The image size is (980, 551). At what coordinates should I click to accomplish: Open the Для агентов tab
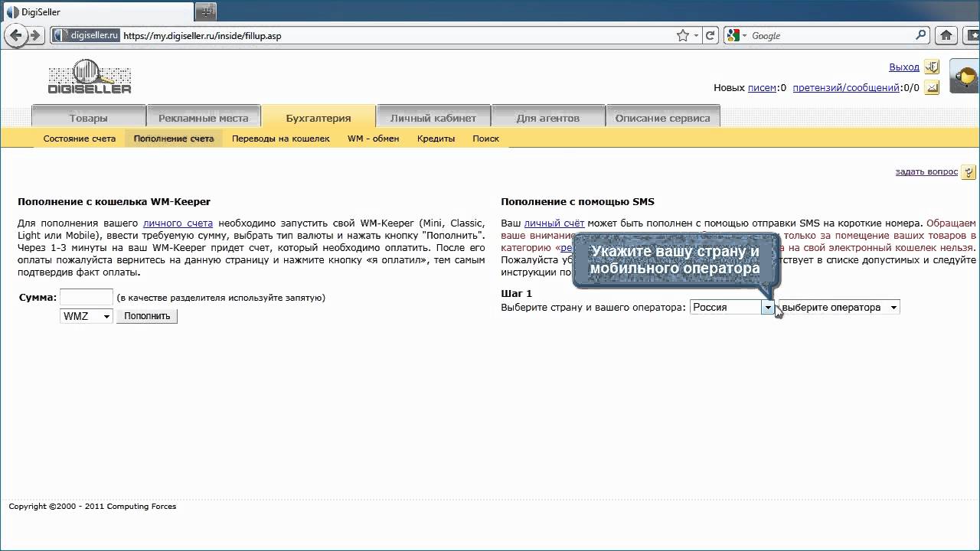click(548, 118)
